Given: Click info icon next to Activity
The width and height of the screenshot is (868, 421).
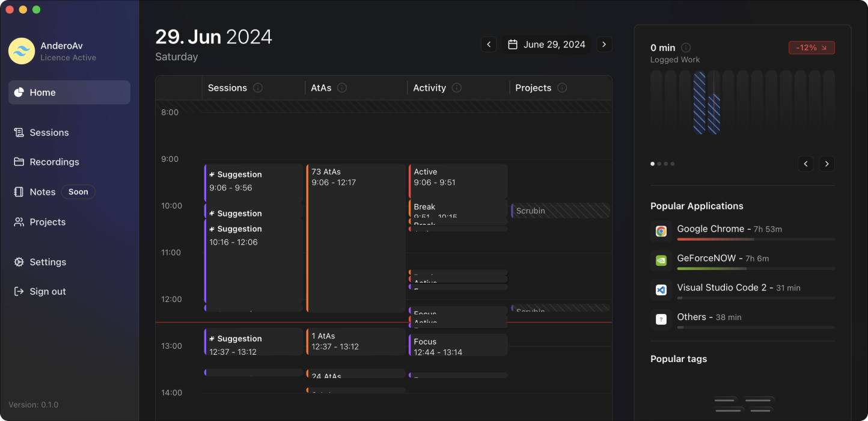Looking at the screenshot, I should pyautogui.click(x=457, y=88).
